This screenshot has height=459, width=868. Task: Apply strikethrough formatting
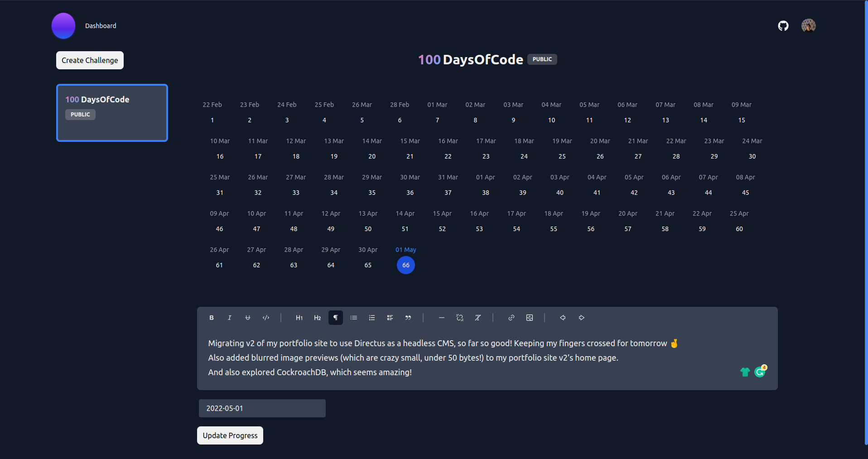click(248, 318)
